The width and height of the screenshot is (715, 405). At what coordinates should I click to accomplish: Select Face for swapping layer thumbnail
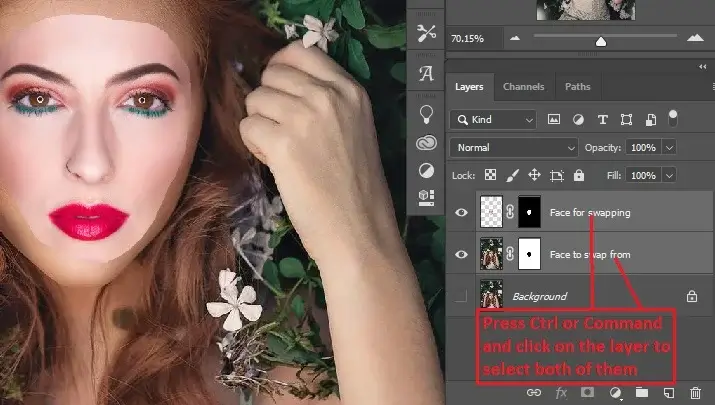pos(492,212)
